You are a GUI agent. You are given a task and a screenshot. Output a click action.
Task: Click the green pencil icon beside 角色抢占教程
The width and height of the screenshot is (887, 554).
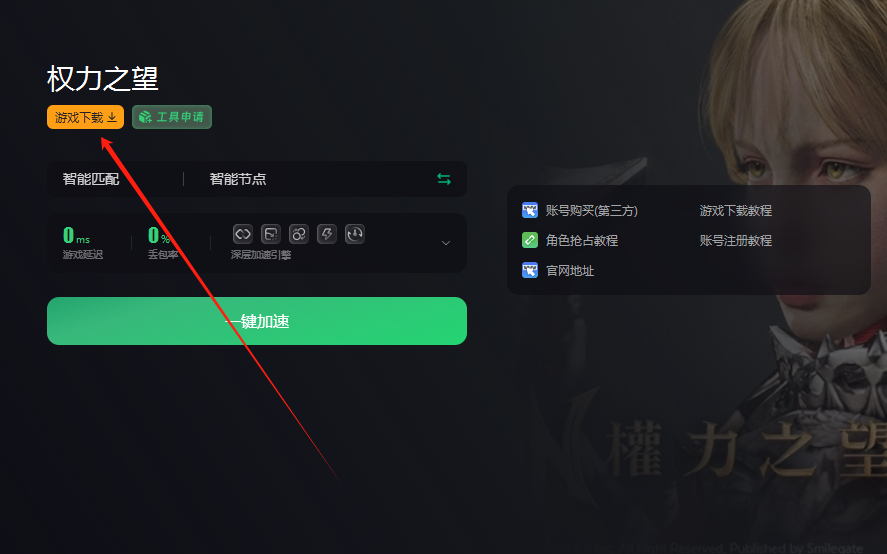[529, 241]
